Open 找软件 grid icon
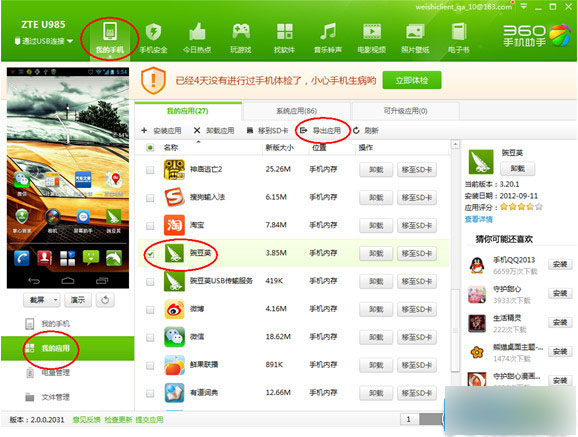 pyautogui.click(x=284, y=38)
